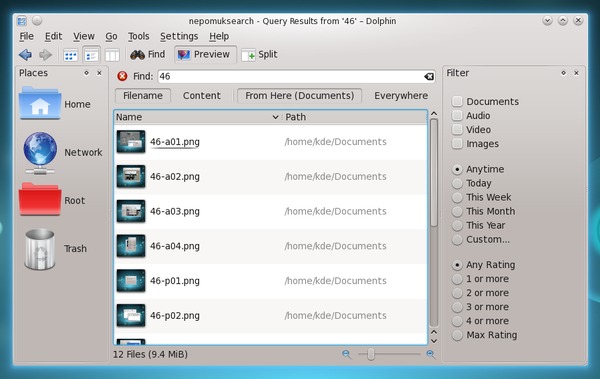
Task: Switch to Details view mode
Action: [x=91, y=56]
